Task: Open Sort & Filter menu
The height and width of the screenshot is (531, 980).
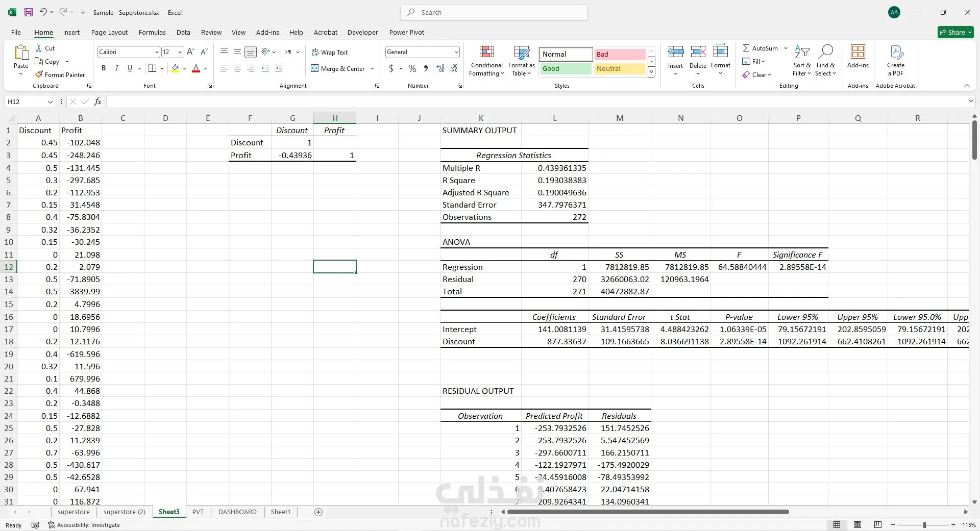Action: (x=802, y=61)
